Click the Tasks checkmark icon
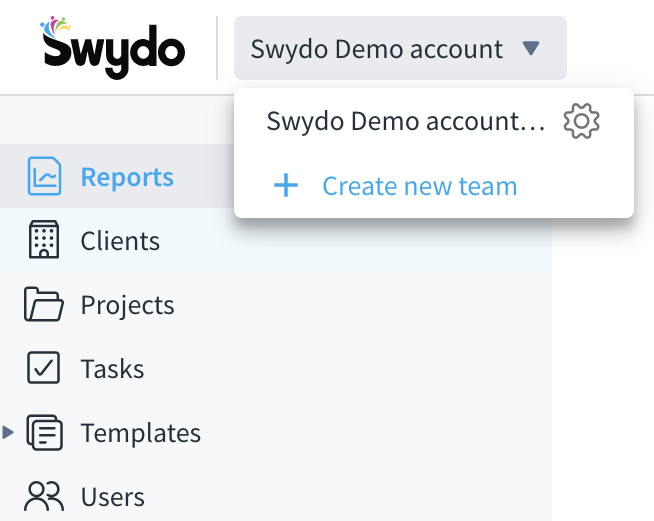 pyautogui.click(x=44, y=369)
